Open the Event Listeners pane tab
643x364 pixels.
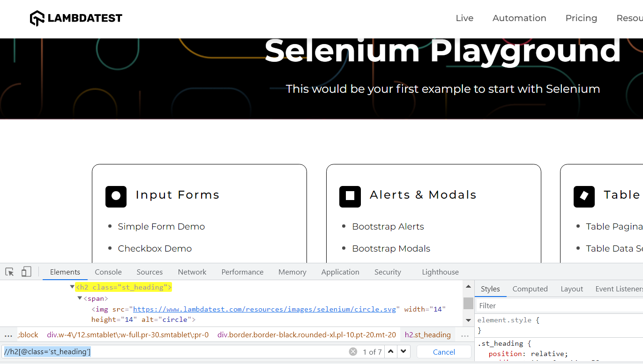[619, 289]
